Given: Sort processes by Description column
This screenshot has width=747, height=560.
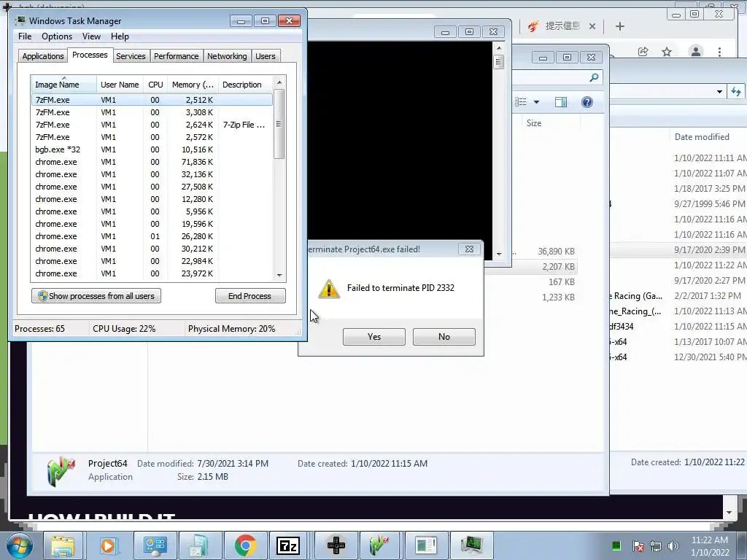Looking at the screenshot, I should click(245, 85).
